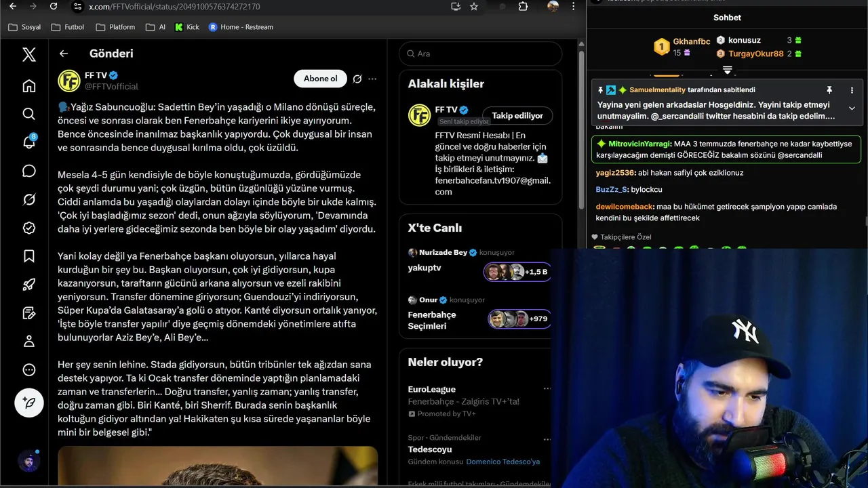Expand the chat leaderboard handle
Viewport: 868px width, 488px height.
pyautogui.click(x=727, y=70)
